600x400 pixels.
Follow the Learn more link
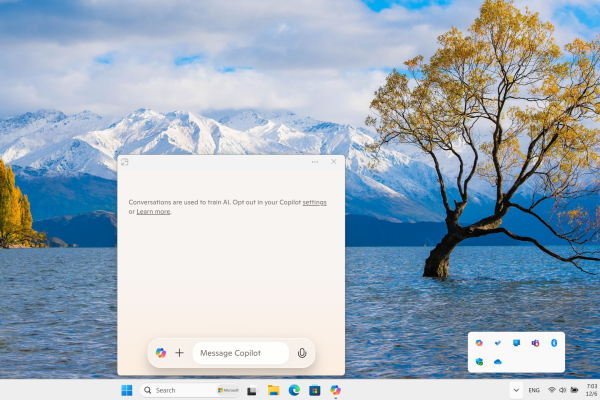point(153,211)
